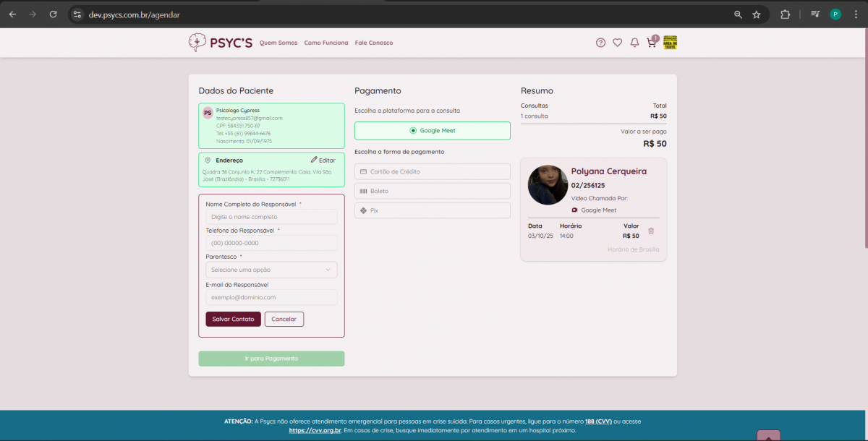
Task: Edit the address with Editar
Action: pyautogui.click(x=323, y=160)
